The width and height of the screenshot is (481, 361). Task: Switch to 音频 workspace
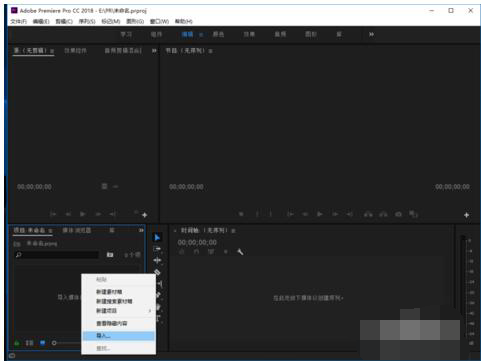[x=280, y=34]
